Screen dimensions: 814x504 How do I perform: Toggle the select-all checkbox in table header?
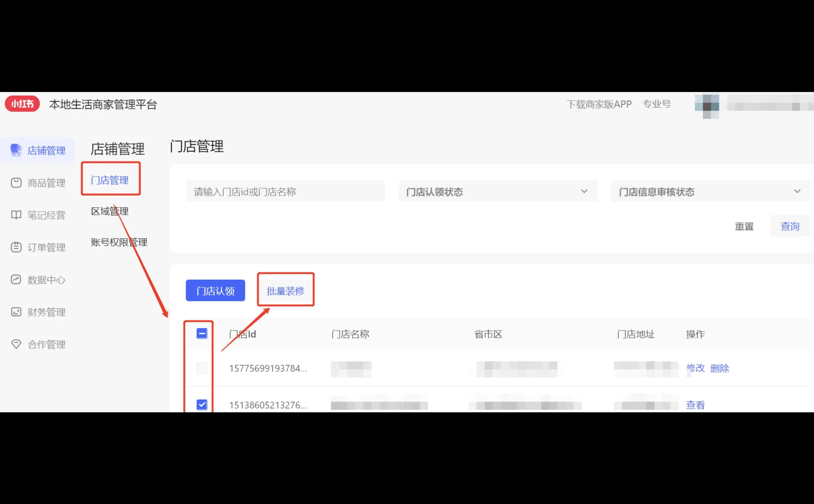(201, 333)
